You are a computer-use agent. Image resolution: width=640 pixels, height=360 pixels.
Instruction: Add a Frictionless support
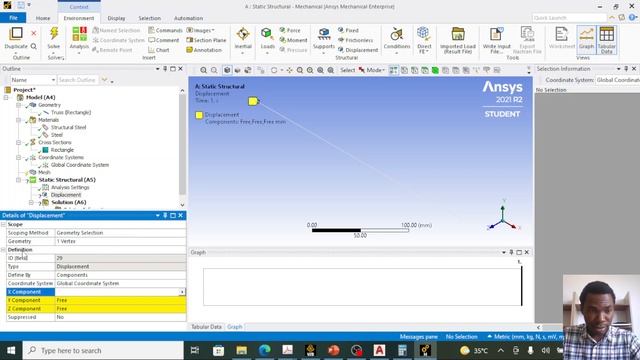[x=355, y=40]
